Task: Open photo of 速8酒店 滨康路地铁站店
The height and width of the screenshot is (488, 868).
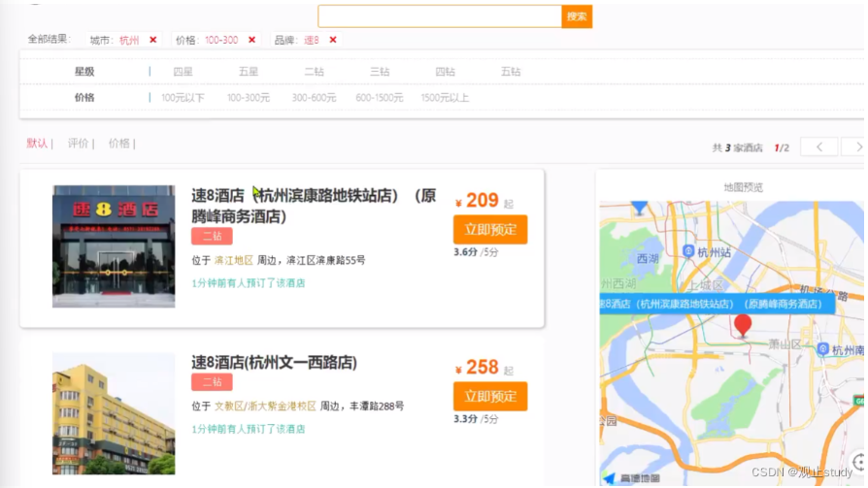Action: click(x=114, y=246)
